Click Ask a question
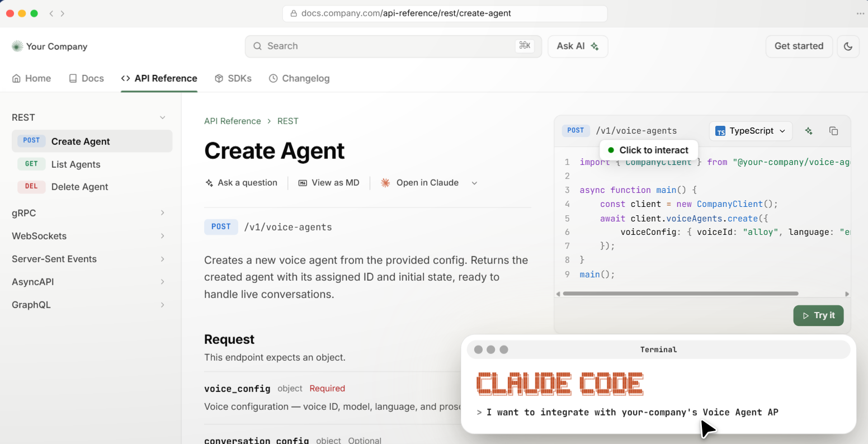 (241, 183)
